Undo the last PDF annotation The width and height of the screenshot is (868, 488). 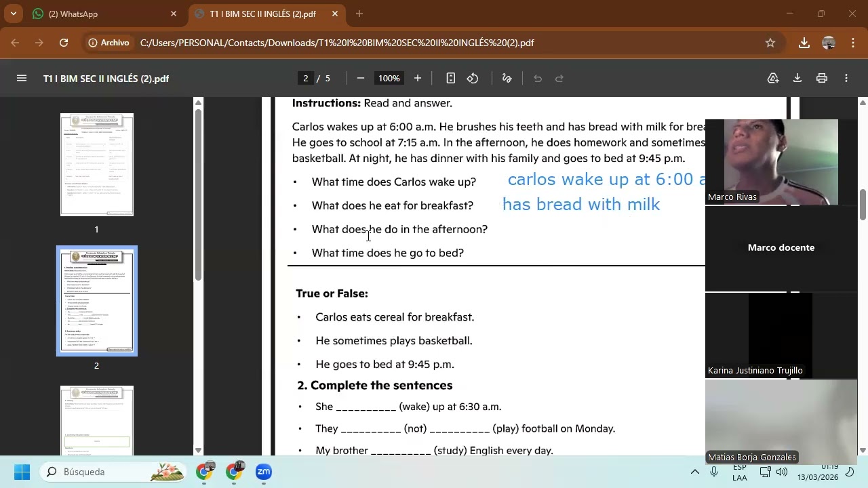538,79
